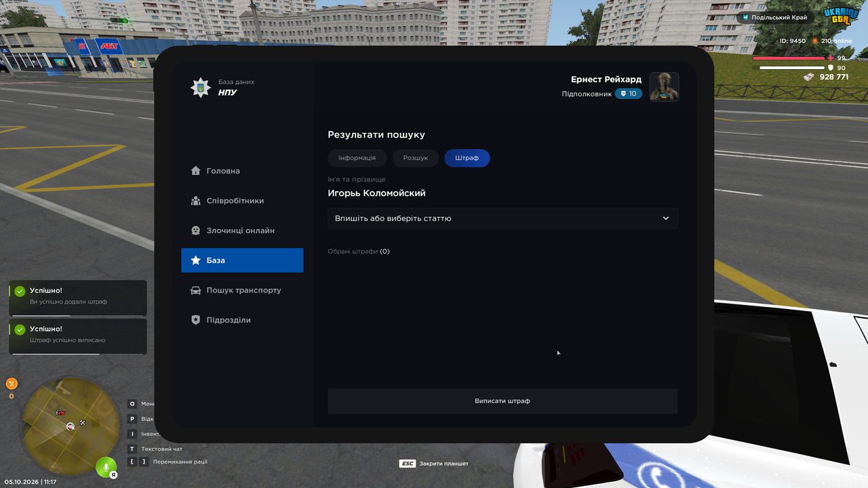Open the Співробітники section

pyautogui.click(x=242, y=201)
